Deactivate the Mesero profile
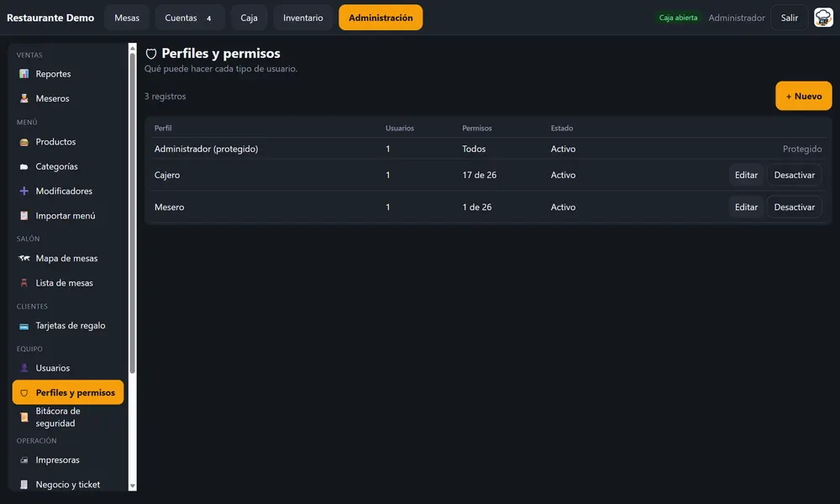 pyautogui.click(x=795, y=207)
